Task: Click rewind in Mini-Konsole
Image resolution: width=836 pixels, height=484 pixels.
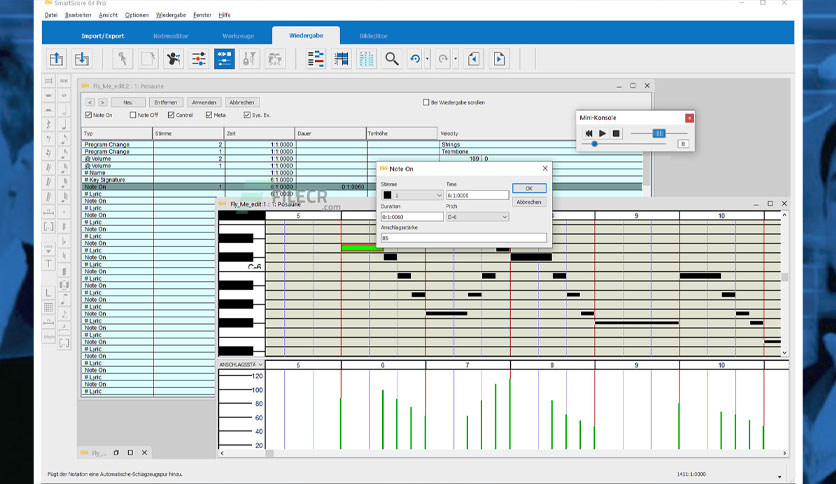Action: coord(589,133)
